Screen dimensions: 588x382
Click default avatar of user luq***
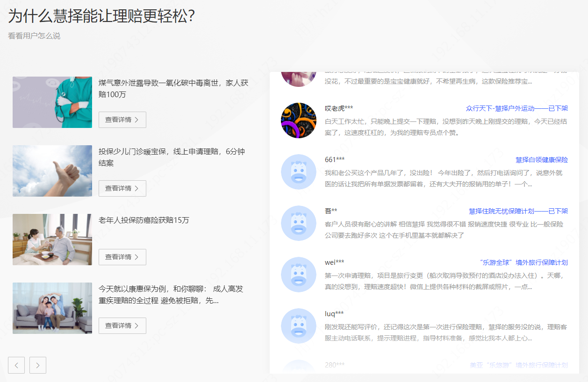(x=299, y=326)
